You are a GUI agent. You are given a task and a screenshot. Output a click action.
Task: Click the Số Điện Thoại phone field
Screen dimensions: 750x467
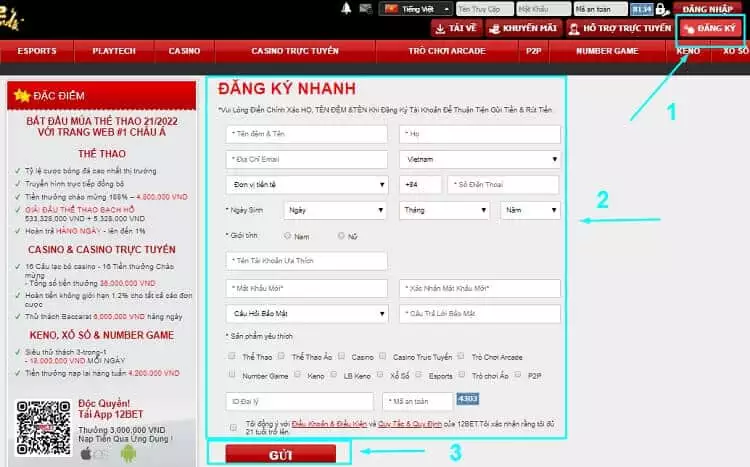click(x=503, y=185)
